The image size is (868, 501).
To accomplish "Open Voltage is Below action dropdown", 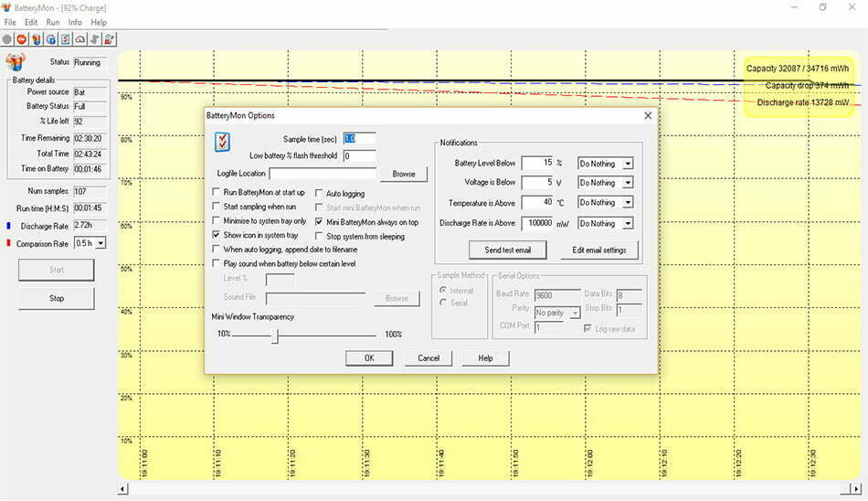I will click(628, 182).
